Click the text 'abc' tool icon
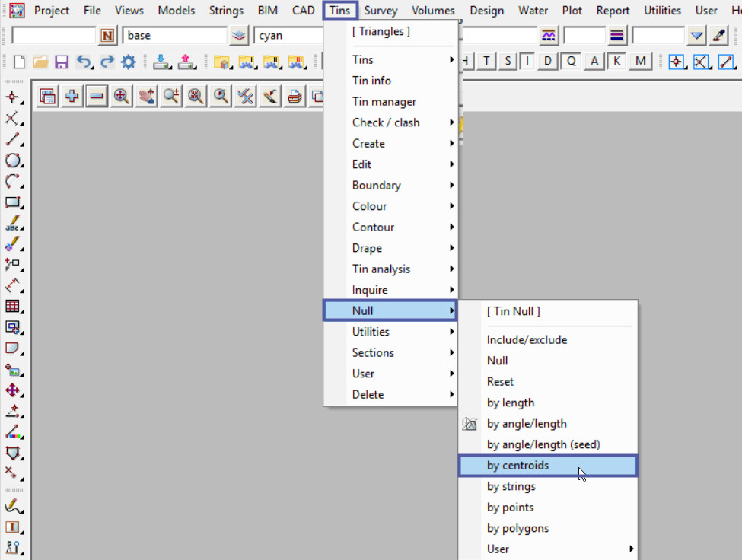 click(13, 224)
